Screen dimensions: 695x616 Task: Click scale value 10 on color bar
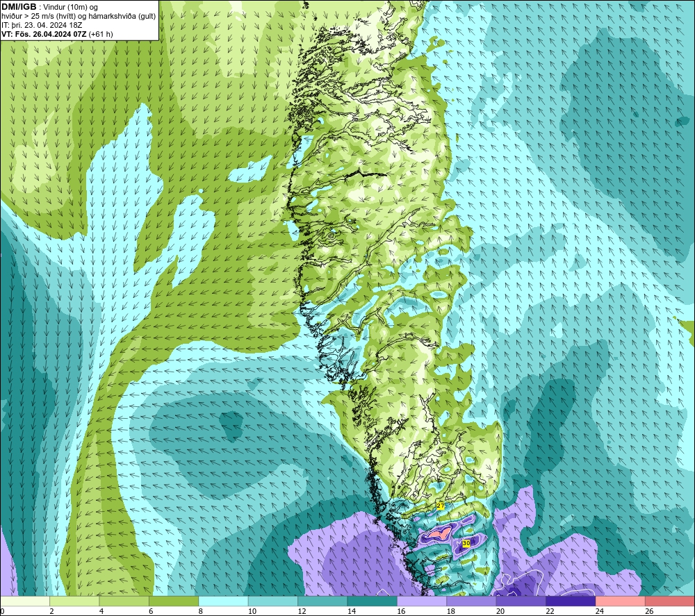tap(252, 611)
